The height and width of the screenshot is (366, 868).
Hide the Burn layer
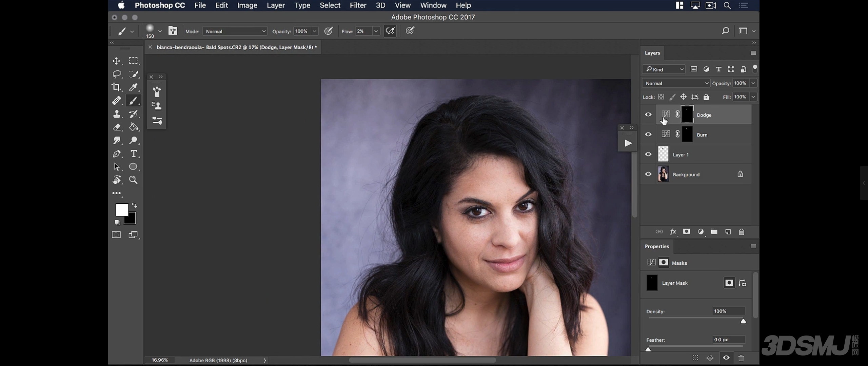[648, 135]
